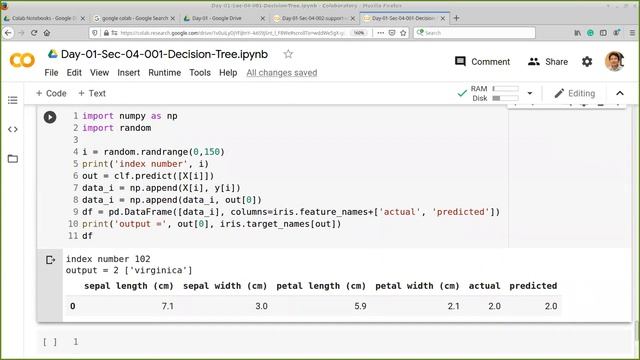Open table of contents sidebar icon
640x360 pixels.
coord(13,100)
